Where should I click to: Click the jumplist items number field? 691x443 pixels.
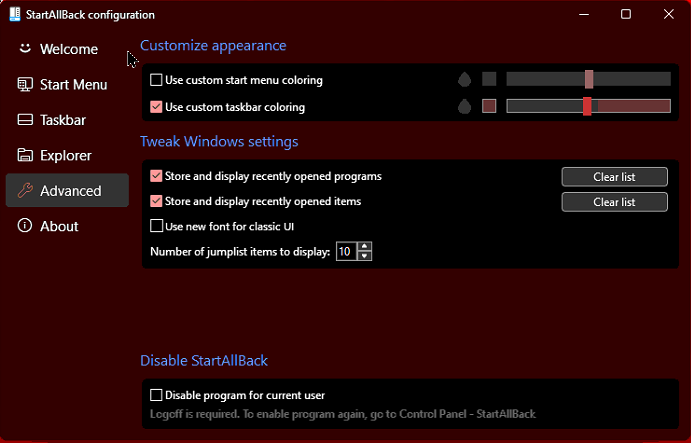click(x=345, y=251)
